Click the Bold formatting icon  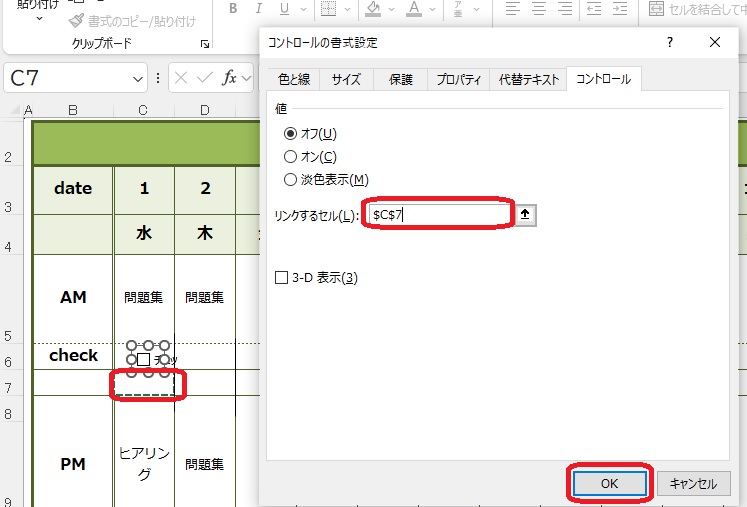tap(233, 9)
